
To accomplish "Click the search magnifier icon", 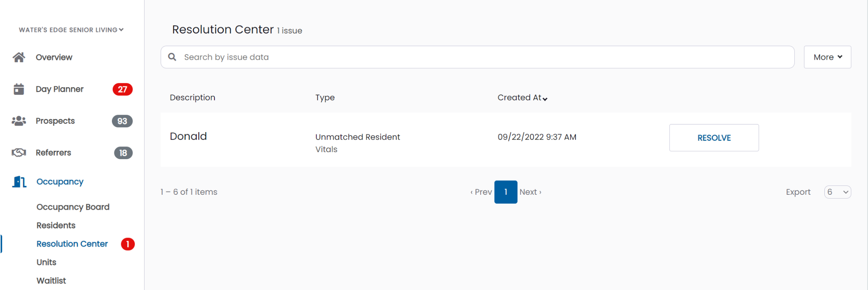I will [x=172, y=57].
